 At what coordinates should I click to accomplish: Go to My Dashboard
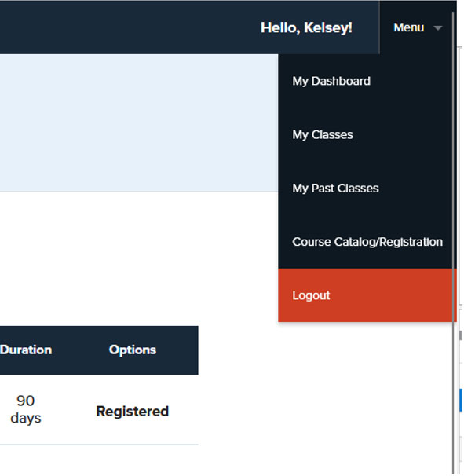point(331,82)
